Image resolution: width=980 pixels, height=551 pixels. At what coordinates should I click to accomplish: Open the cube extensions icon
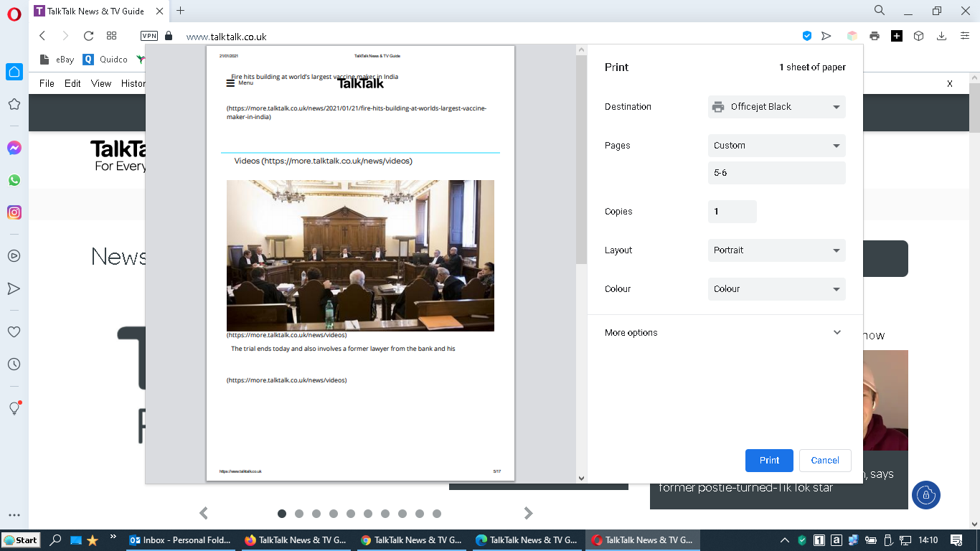click(x=918, y=36)
